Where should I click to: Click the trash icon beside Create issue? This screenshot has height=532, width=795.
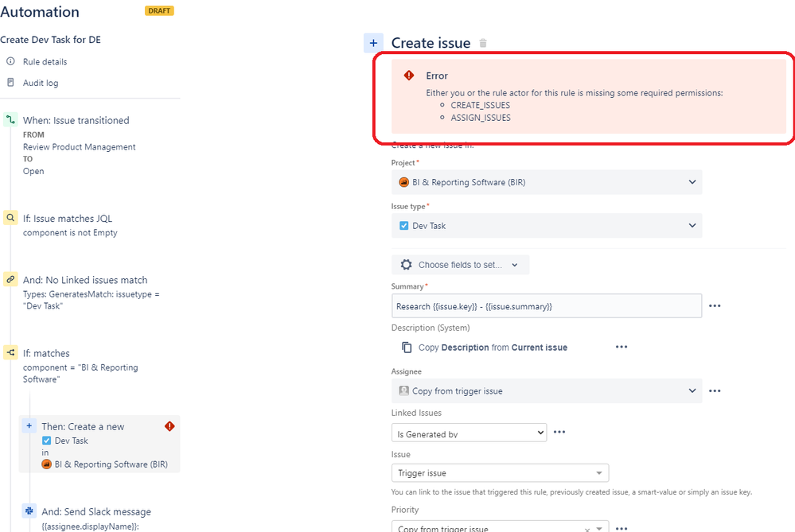[x=483, y=43]
